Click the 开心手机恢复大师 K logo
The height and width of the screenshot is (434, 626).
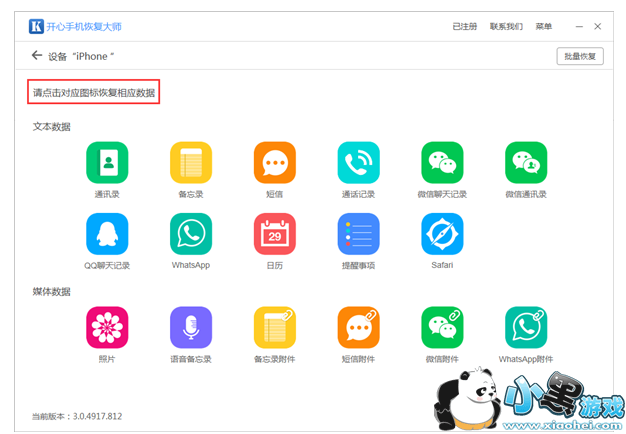(36, 26)
